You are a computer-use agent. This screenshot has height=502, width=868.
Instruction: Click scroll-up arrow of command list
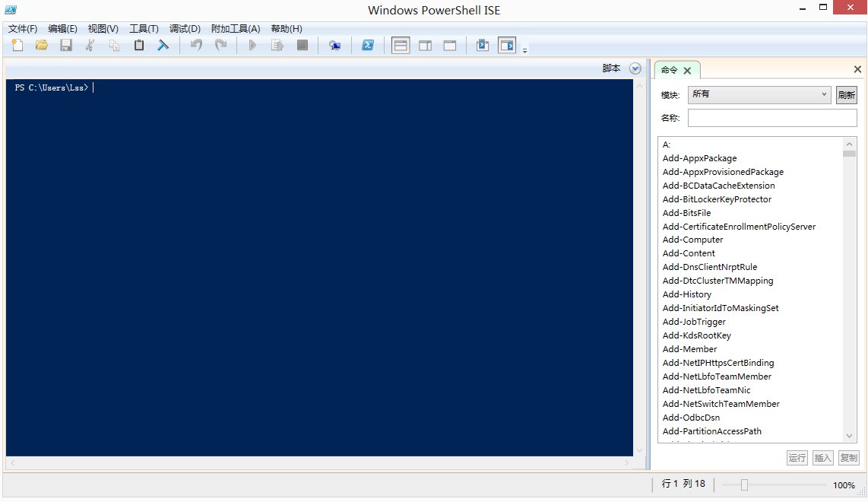click(x=849, y=144)
